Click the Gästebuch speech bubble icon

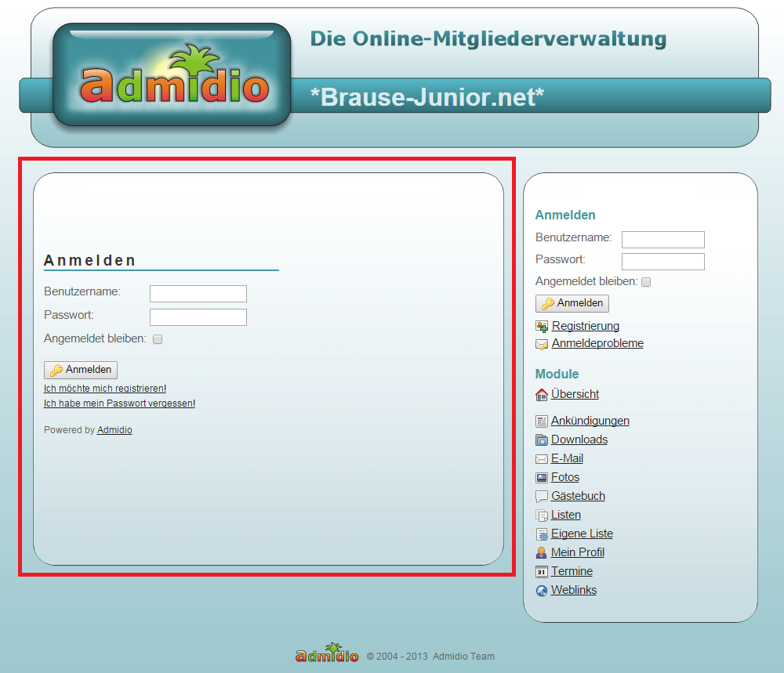tap(541, 496)
